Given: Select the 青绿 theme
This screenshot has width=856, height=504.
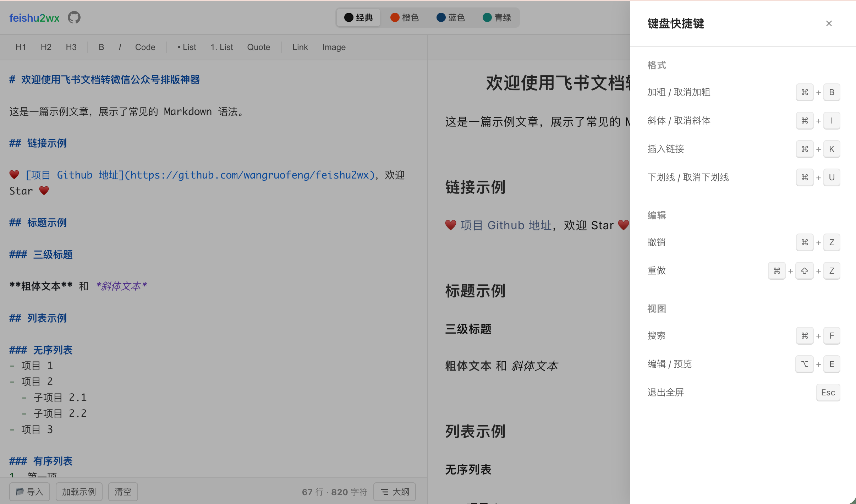Looking at the screenshot, I should [x=497, y=17].
